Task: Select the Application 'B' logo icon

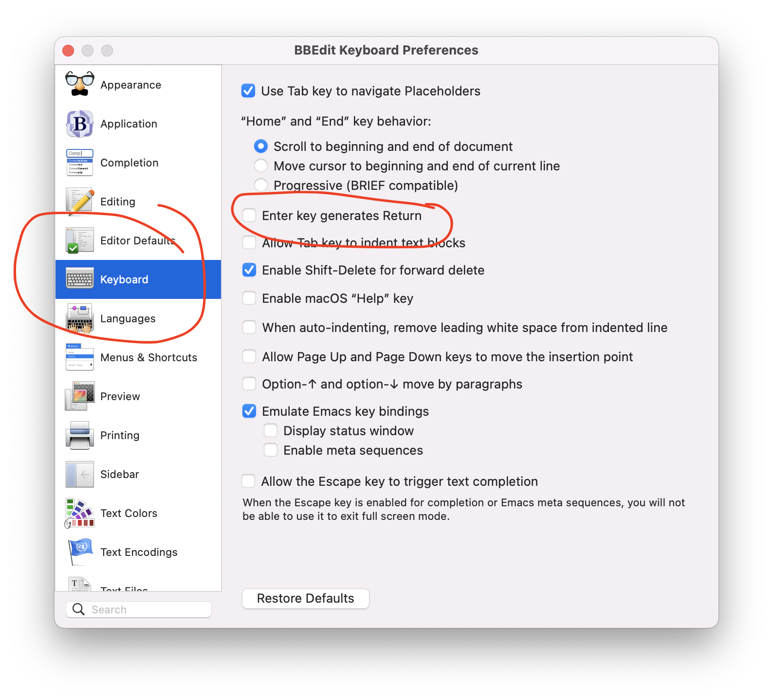Action: pos(79,124)
